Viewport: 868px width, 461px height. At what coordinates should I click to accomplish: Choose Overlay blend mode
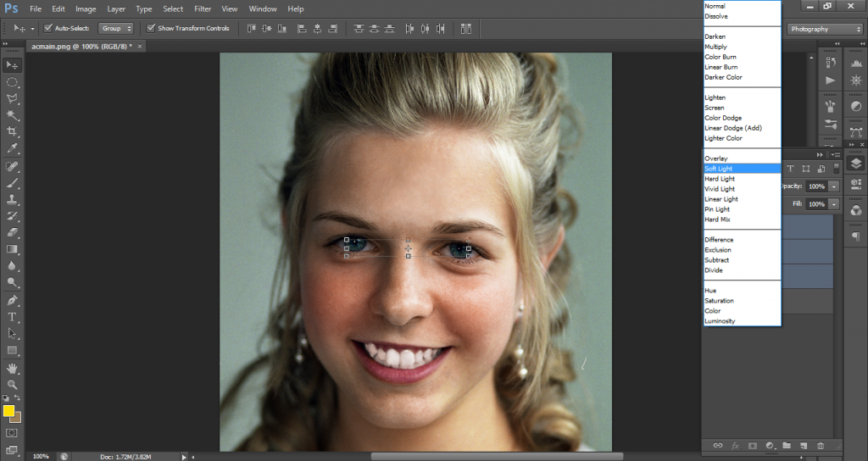pyautogui.click(x=742, y=158)
